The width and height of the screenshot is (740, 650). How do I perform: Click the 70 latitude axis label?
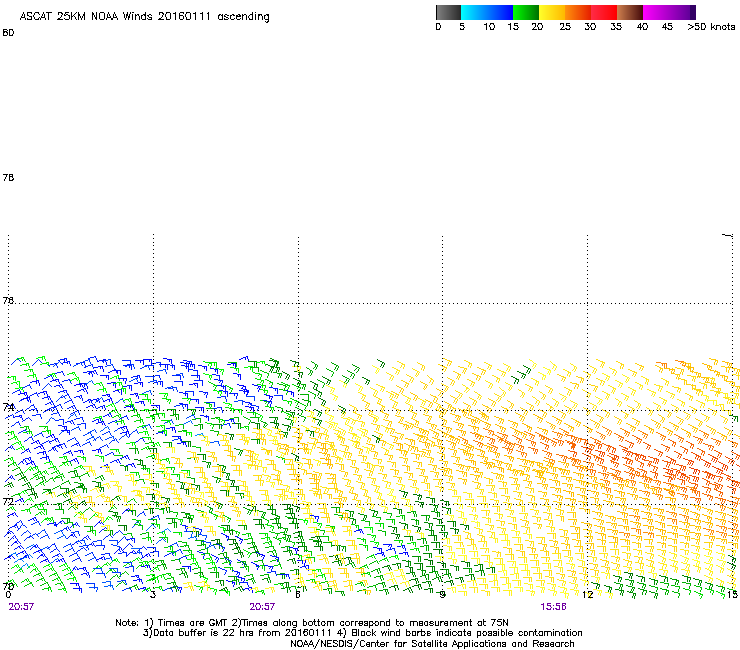[x=8, y=586]
